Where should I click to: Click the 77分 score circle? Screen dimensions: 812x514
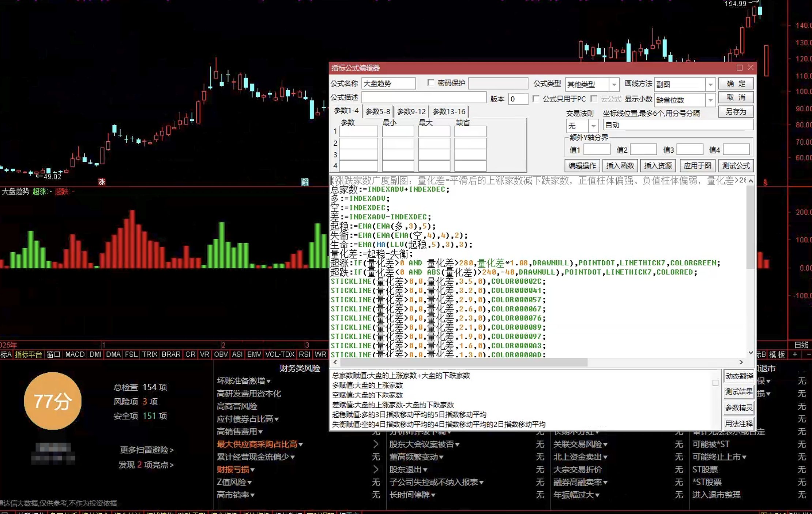click(x=53, y=401)
